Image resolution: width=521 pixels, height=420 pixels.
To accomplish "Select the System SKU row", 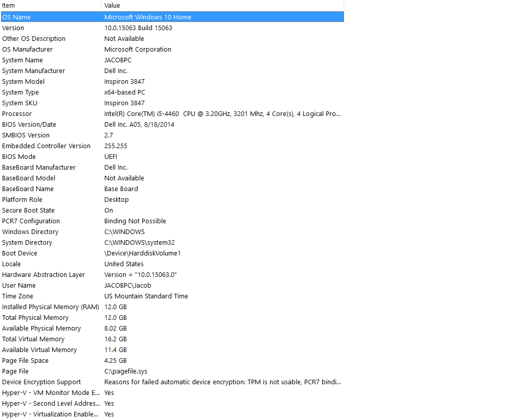I will click(x=172, y=103).
